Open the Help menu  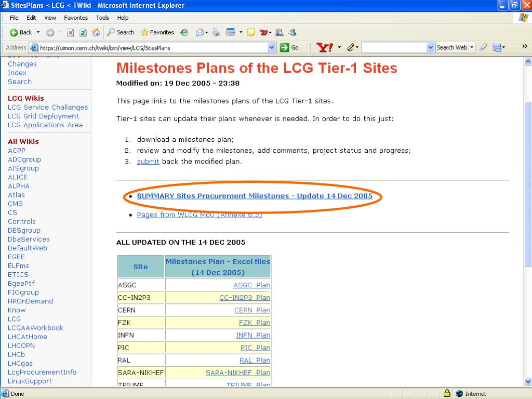point(123,18)
